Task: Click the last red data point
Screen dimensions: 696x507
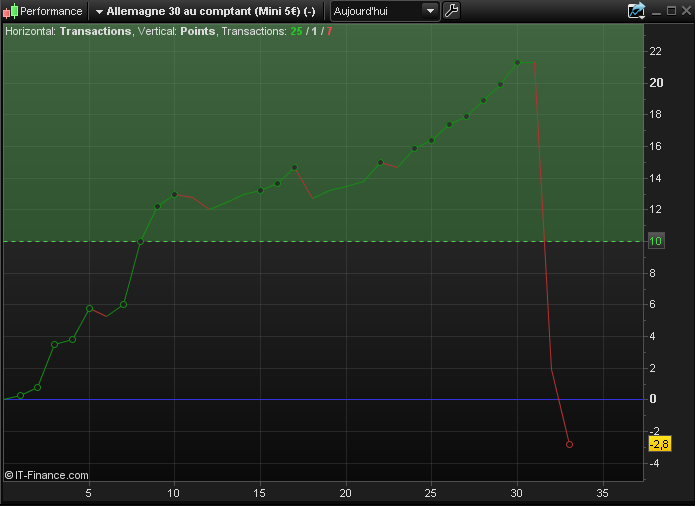Action: (x=569, y=444)
